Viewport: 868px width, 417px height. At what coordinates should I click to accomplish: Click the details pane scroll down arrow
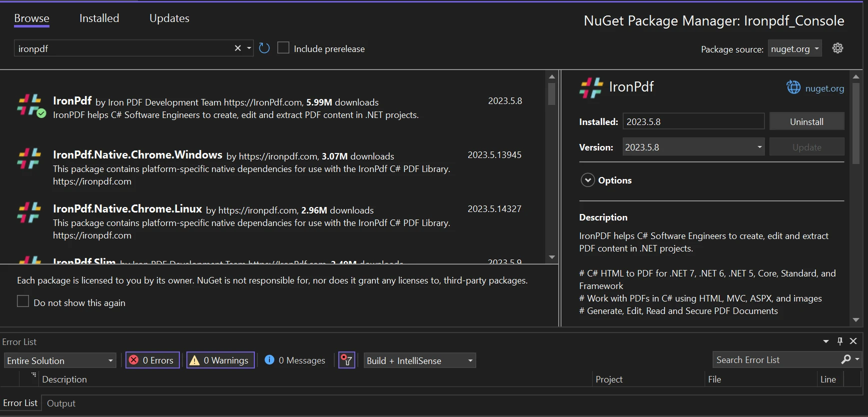click(856, 320)
